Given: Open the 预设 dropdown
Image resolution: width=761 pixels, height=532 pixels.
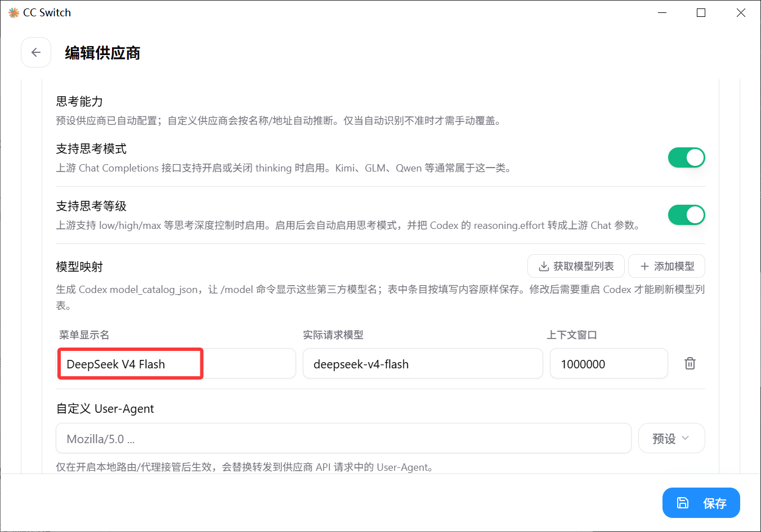Looking at the screenshot, I should [672, 438].
